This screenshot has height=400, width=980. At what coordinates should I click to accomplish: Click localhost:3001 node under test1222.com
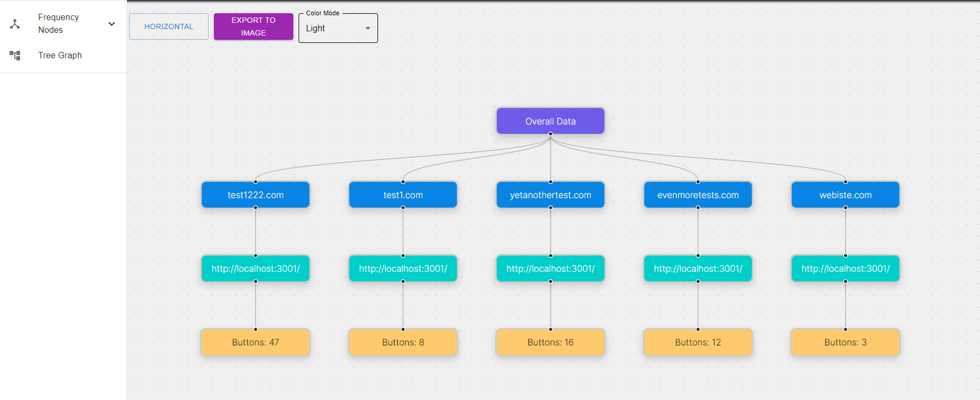(x=256, y=269)
